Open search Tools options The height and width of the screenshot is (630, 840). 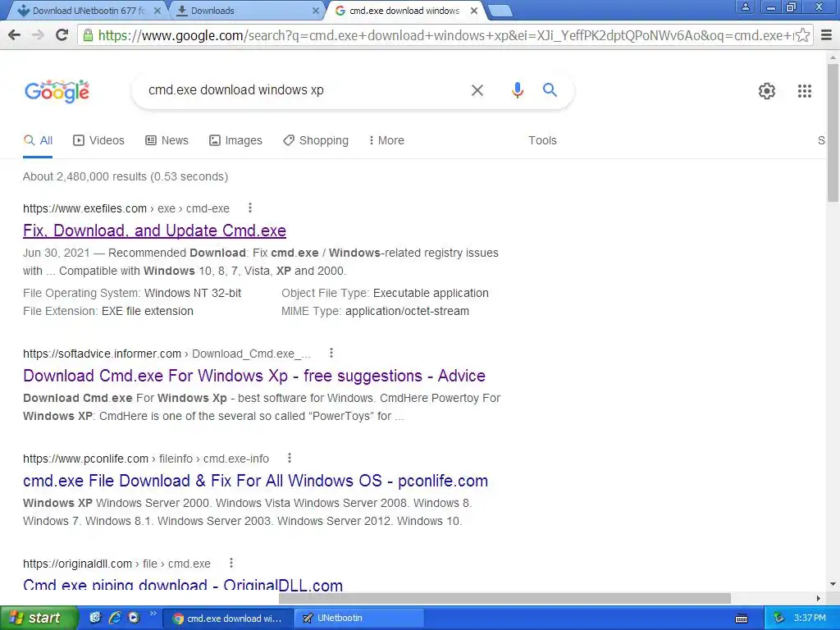542,140
